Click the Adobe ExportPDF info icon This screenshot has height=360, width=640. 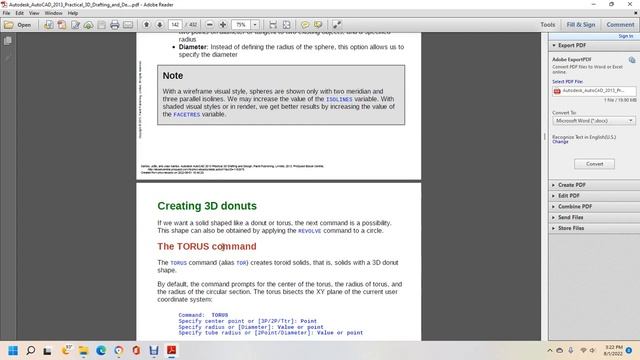[632, 60]
